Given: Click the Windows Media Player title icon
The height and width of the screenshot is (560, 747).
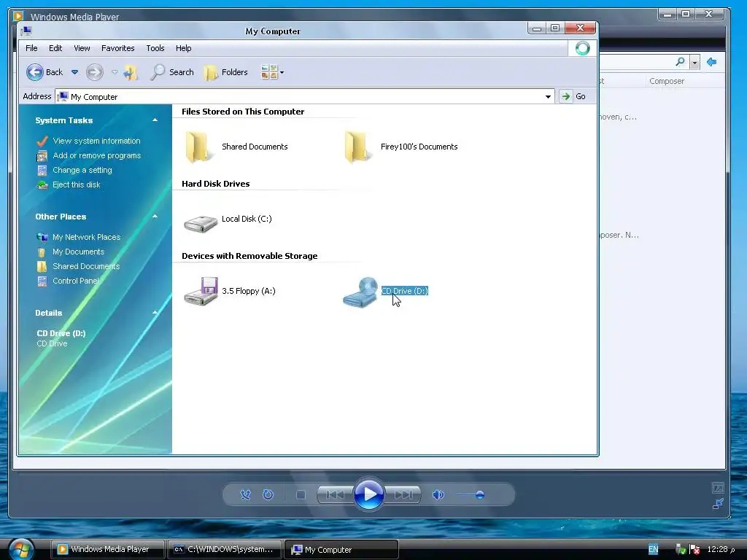Looking at the screenshot, I should pos(18,16).
